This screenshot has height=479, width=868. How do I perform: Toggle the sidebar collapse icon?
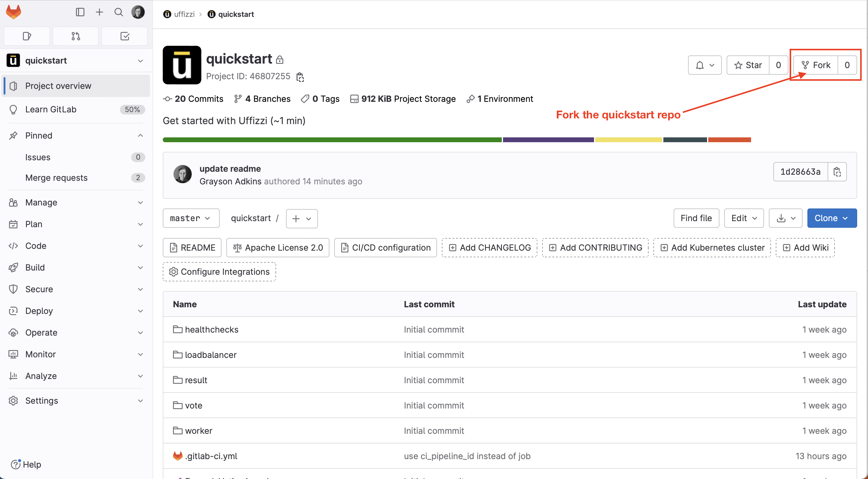click(80, 12)
